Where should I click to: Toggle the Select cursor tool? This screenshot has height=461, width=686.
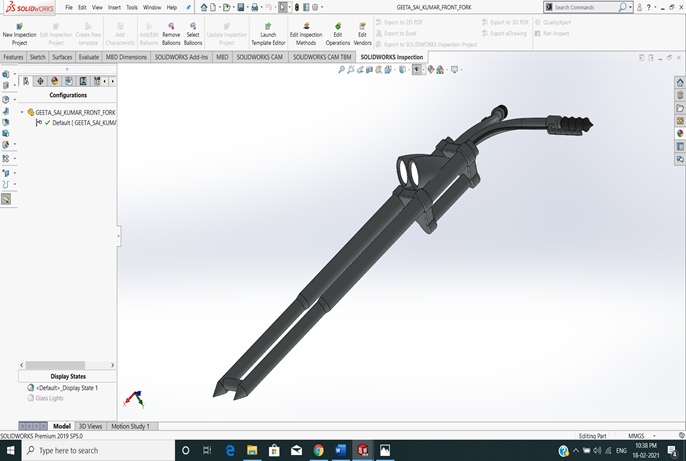[283, 7]
